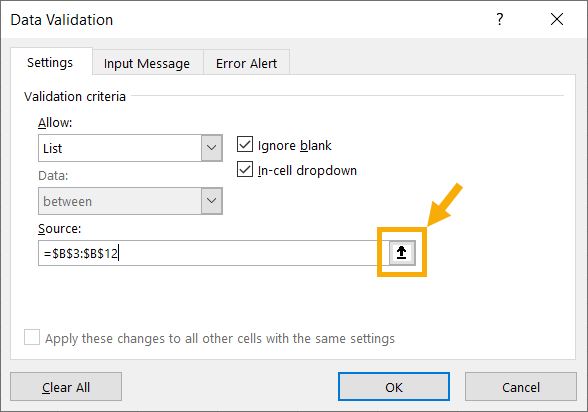The height and width of the screenshot is (412, 588).
Task: Open the Error Alert tab
Action: (x=246, y=63)
